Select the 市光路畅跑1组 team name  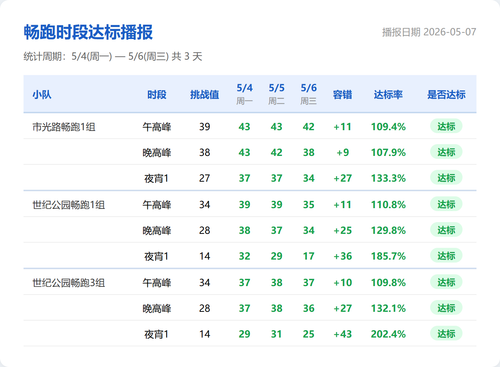pos(64,127)
